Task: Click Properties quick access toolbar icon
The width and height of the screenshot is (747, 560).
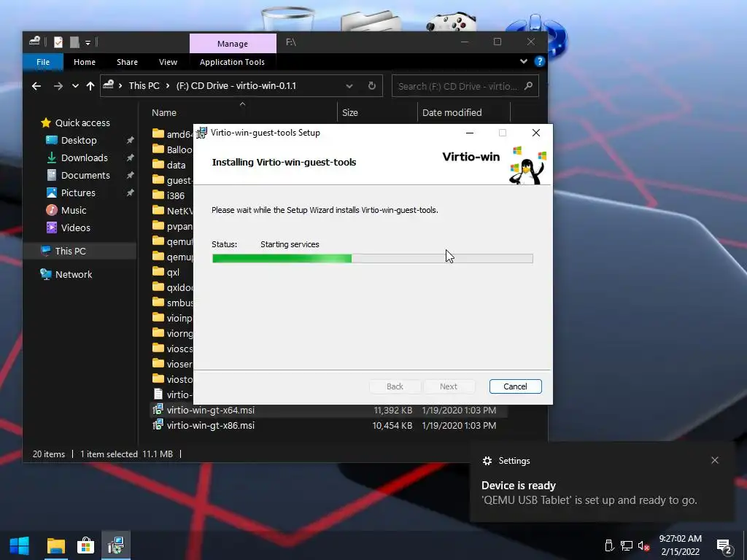Action: pos(58,42)
